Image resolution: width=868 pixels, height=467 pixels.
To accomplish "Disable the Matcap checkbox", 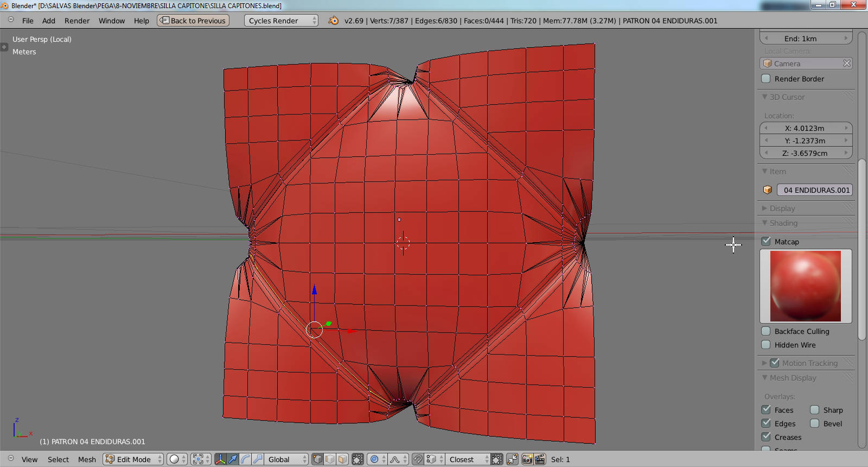I will 766,241.
